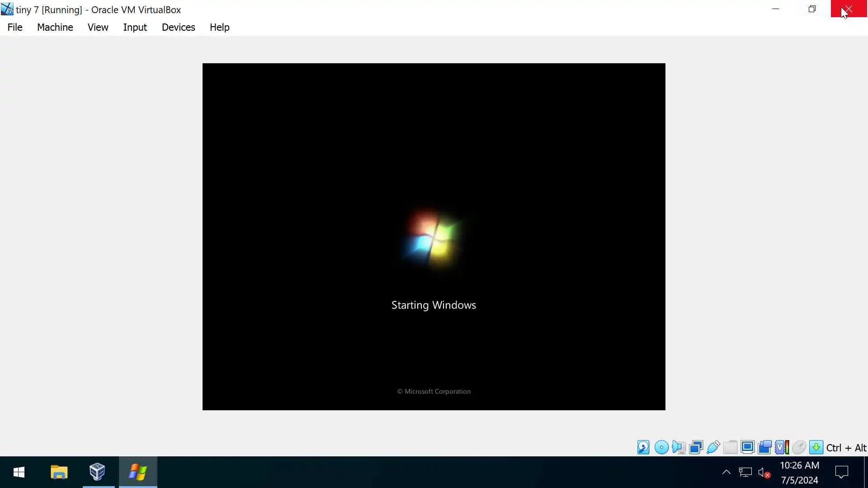Open the View menu
The height and width of the screenshot is (488, 868).
(98, 27)
